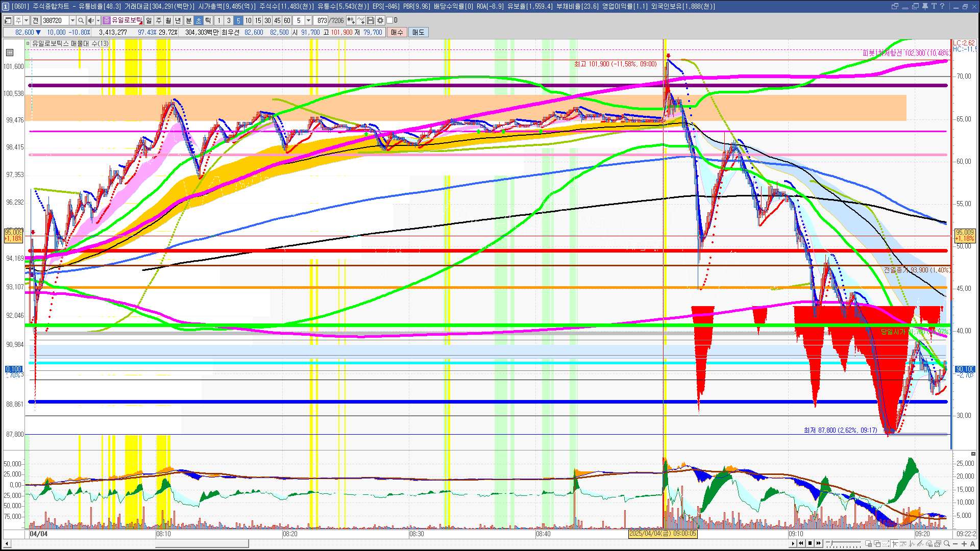The image size is (980, 551).
Task: Click the grid icon at chart top-left
Action: point(9,53)
